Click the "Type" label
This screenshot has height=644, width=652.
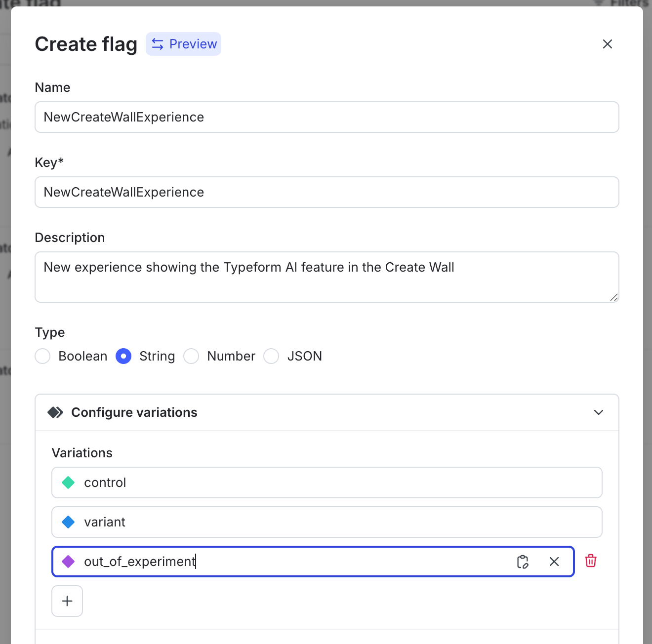click(x=50, y=332)
